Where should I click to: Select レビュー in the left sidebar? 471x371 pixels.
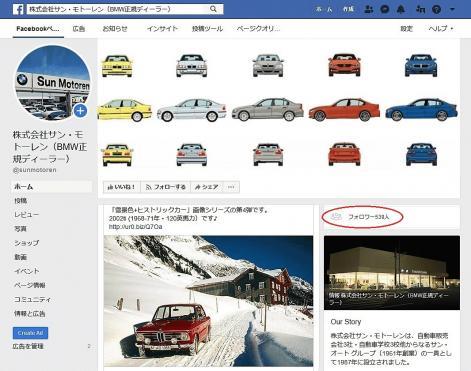click(x=26, y=215)
